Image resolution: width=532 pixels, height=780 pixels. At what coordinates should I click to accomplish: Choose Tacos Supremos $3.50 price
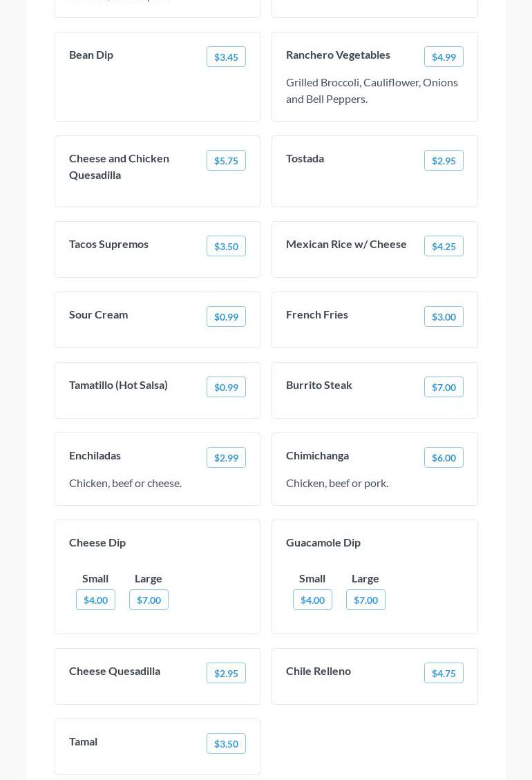[226, 246]
